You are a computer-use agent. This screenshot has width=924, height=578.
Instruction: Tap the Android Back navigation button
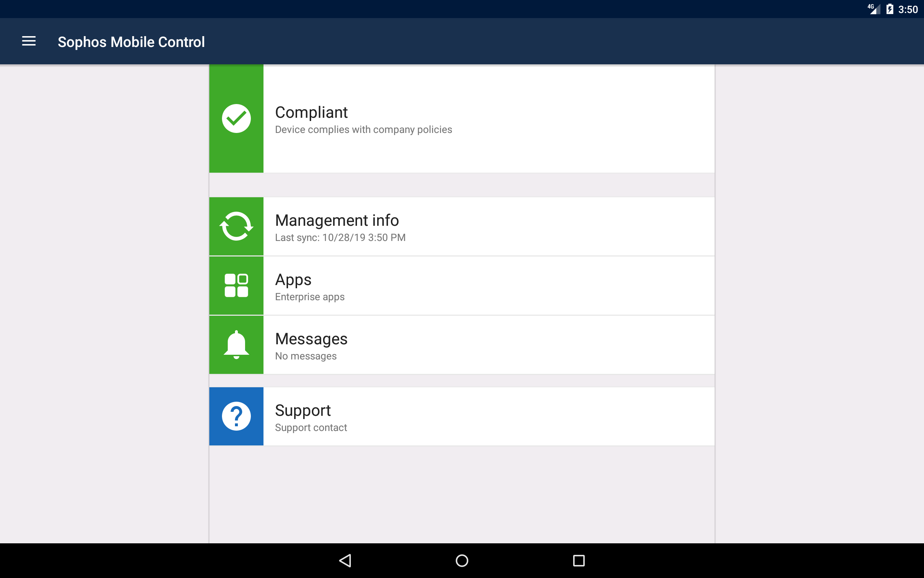click(345, 560)
